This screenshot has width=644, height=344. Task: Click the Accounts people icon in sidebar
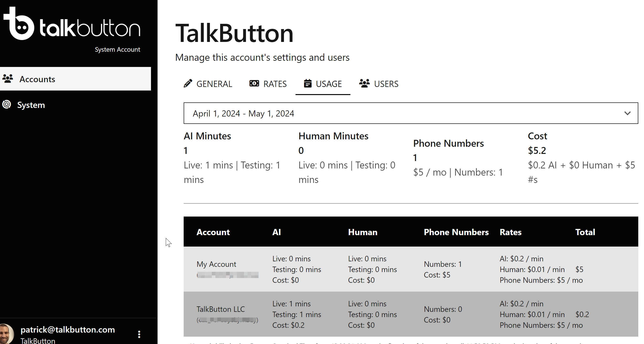pos(8,79)
